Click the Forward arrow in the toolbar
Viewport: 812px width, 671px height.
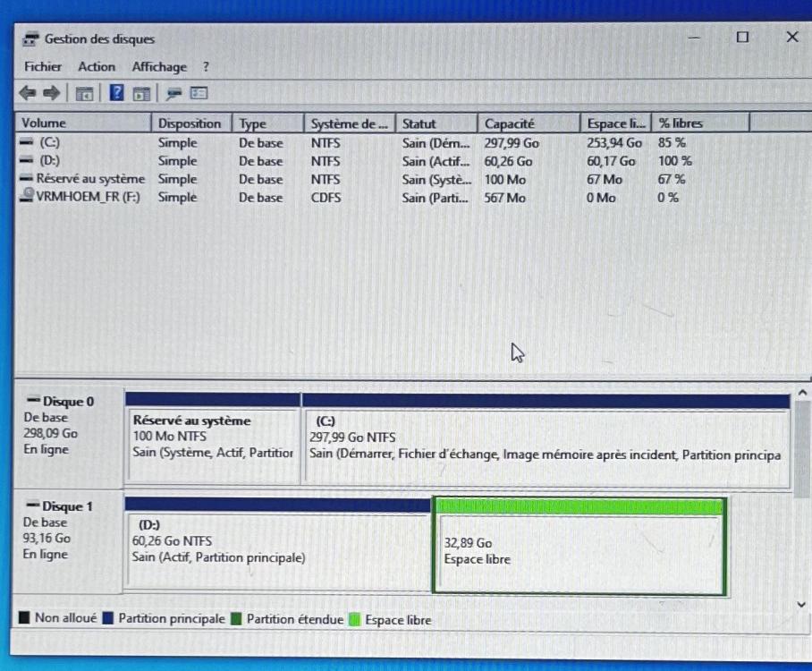pyautogui.click(x=50, y=93)
